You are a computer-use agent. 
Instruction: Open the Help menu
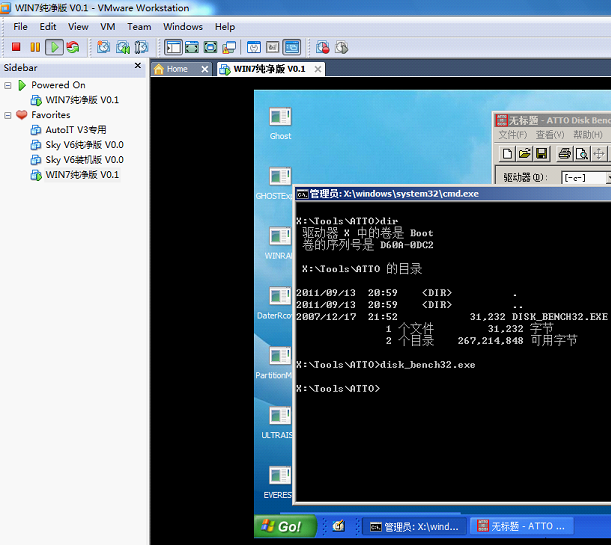coord(225,27)
